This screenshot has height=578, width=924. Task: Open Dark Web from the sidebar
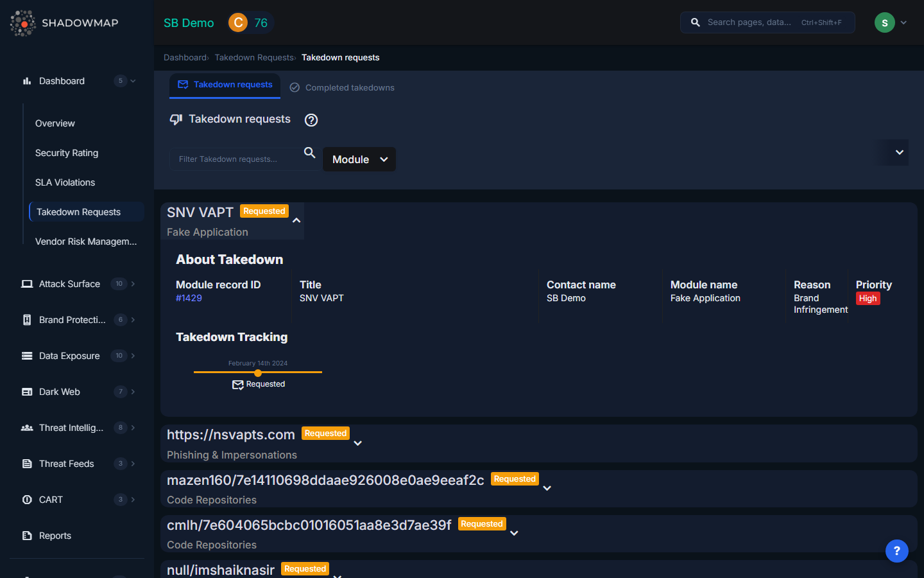click(59, 392)
